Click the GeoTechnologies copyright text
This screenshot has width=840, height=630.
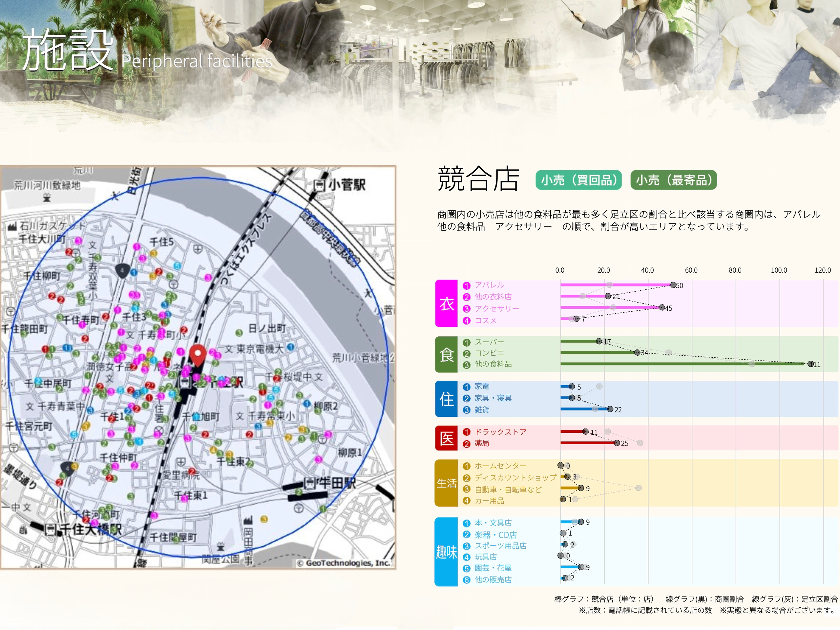pyautogui.click(x=344, y=563)
